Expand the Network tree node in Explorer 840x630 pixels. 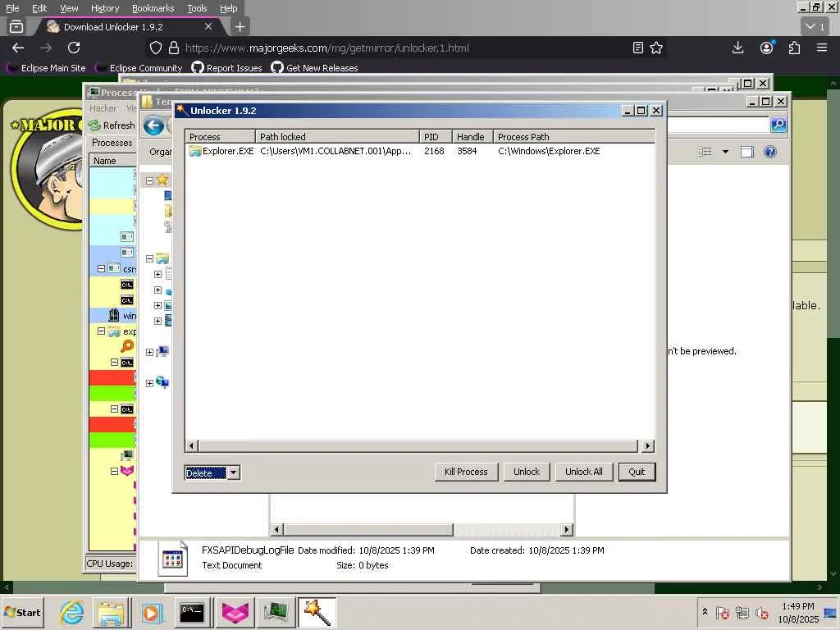pos(150,383)
